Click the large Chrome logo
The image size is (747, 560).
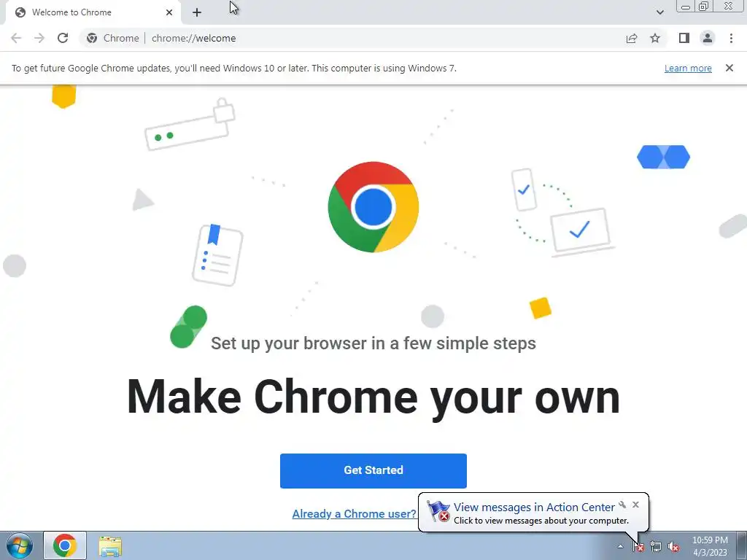(x=373, y=206)
